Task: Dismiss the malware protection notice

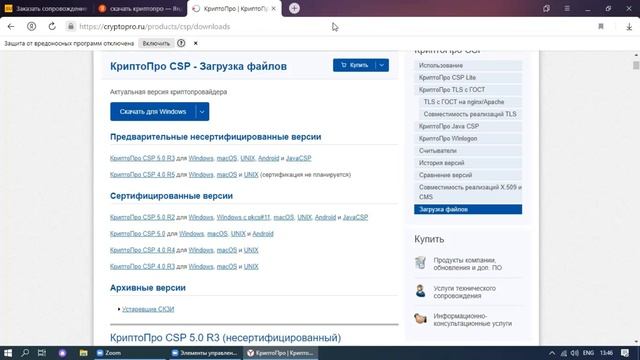Action: [x=196, y=43]
